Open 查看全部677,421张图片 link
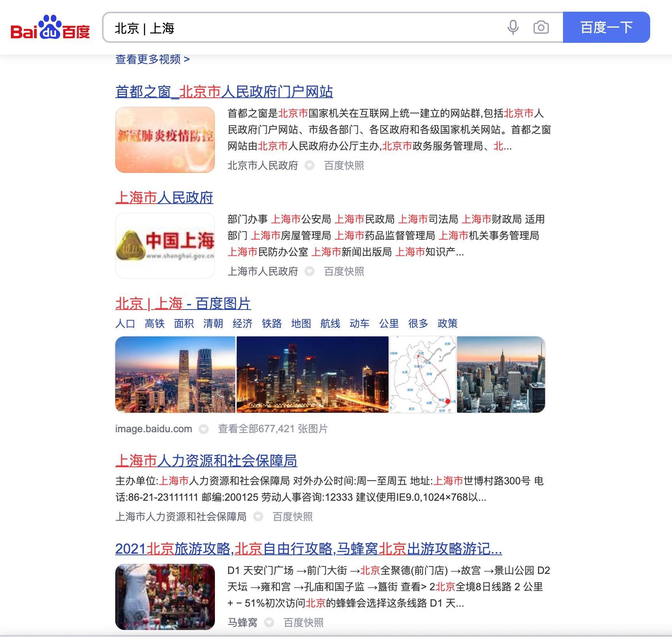The width and height of the screenshot is (672, 637). click(273, 429)
